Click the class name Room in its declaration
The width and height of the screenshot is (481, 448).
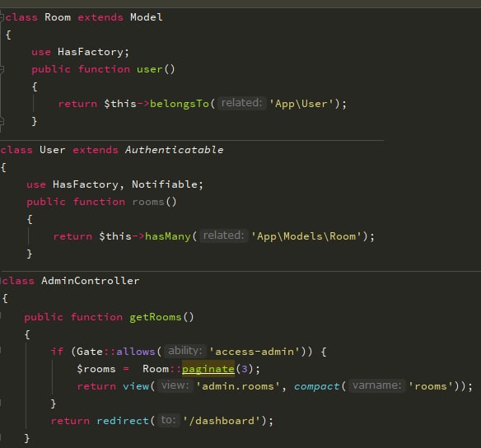pyautogui.click(x=58, y=17)
